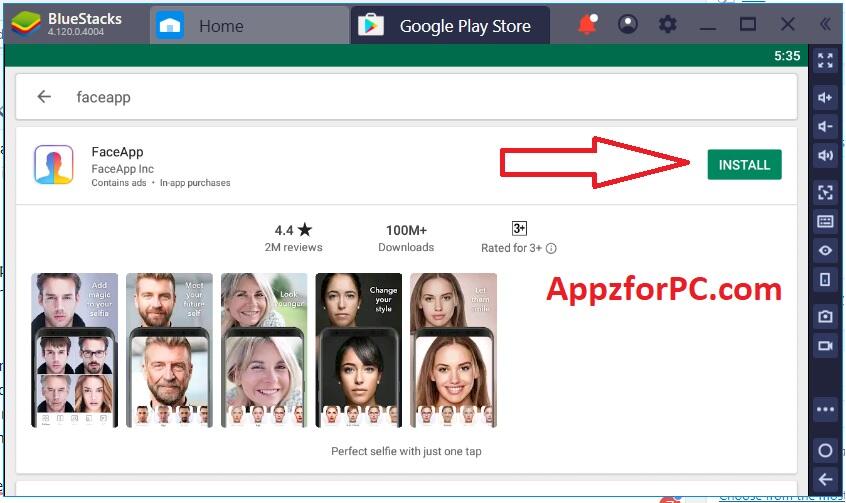Open the 'Let them smile' screenshot
The width and height of the screenshot is (846, 503).
pos(453,350)
